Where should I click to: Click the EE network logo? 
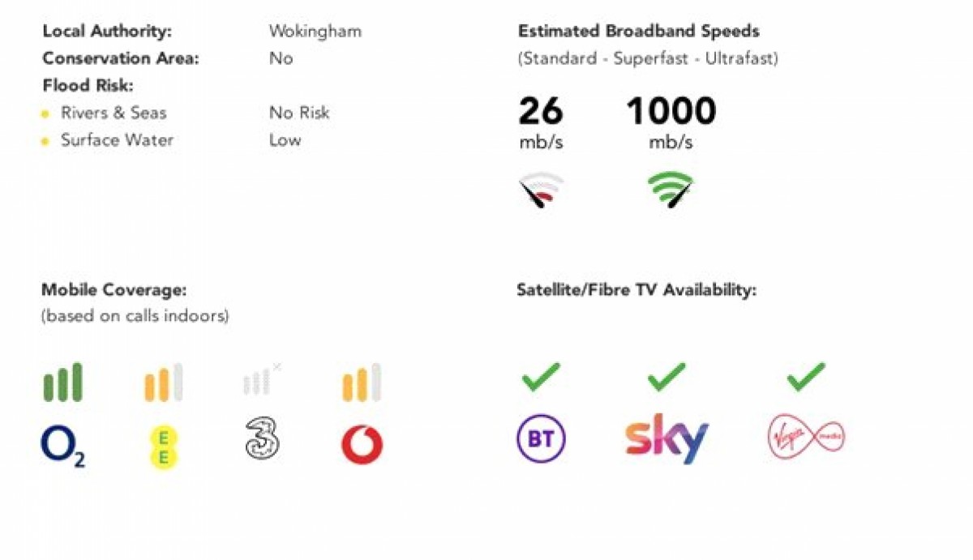point(163,448)
